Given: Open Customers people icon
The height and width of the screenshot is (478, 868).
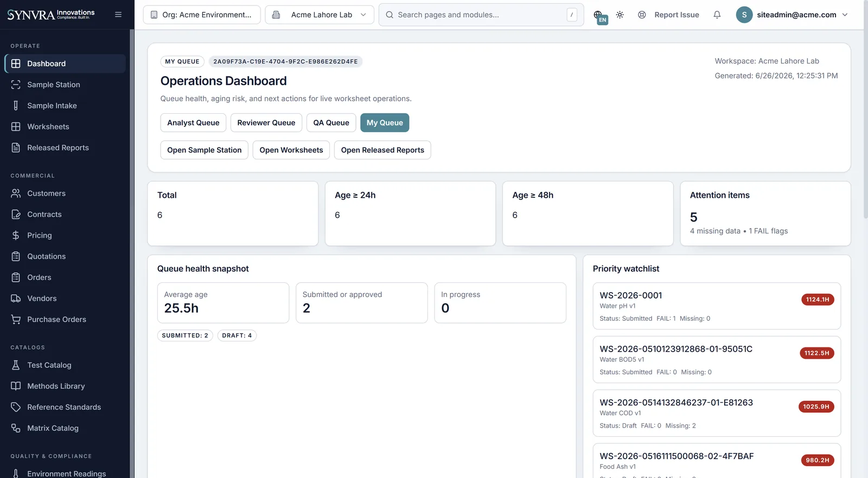Looking at the screenshot, I should point(16,193).
